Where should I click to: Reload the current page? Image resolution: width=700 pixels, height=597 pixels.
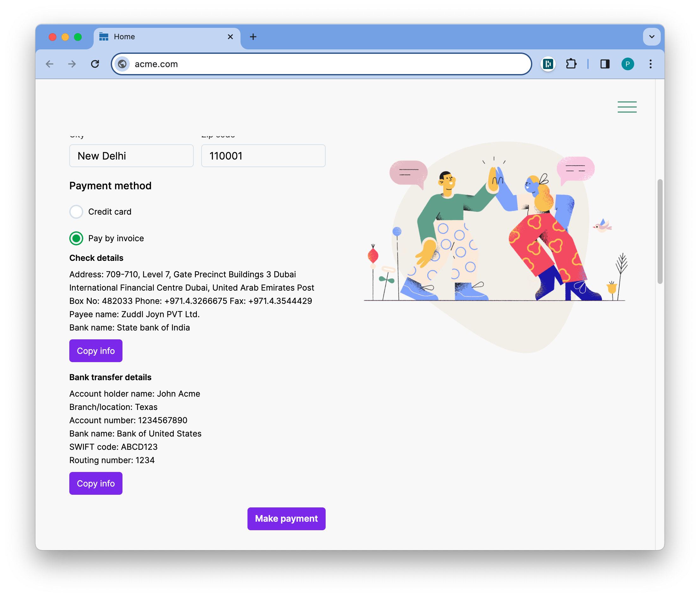click(95, 64)
